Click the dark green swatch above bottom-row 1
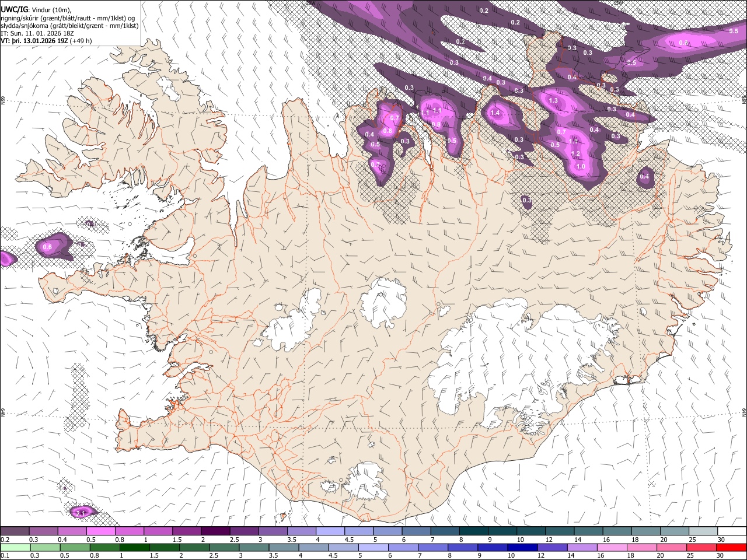This screenshot has height=560, width=747. [x=134, y=547]
